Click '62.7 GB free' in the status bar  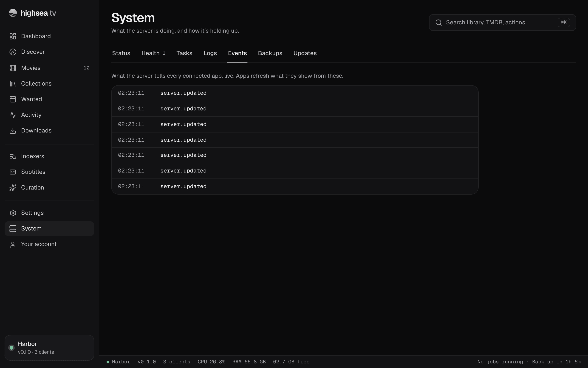291,362
